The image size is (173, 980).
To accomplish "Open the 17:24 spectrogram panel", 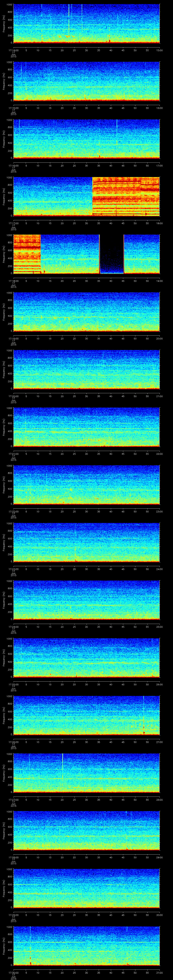I will [86, 600].
